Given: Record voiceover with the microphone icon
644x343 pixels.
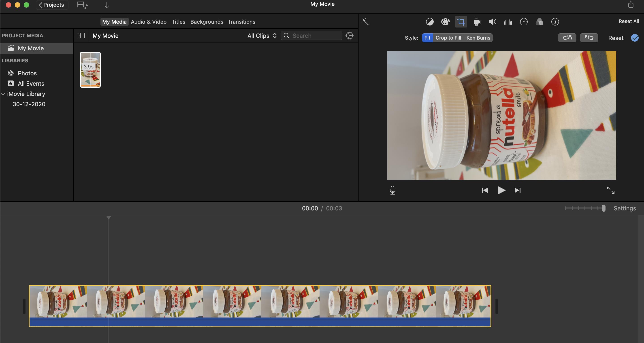Looking at the screenshot, I should tap(392, 190).
